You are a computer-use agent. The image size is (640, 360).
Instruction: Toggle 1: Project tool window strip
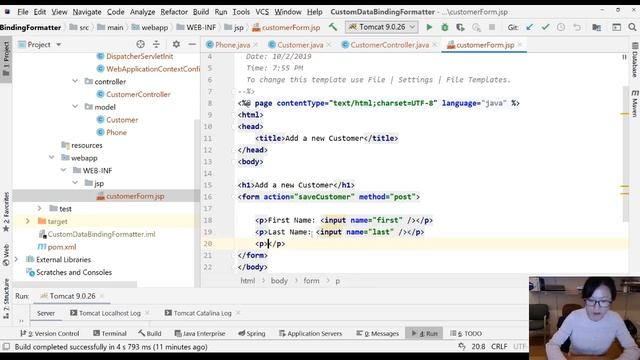[x=6, y=59]
